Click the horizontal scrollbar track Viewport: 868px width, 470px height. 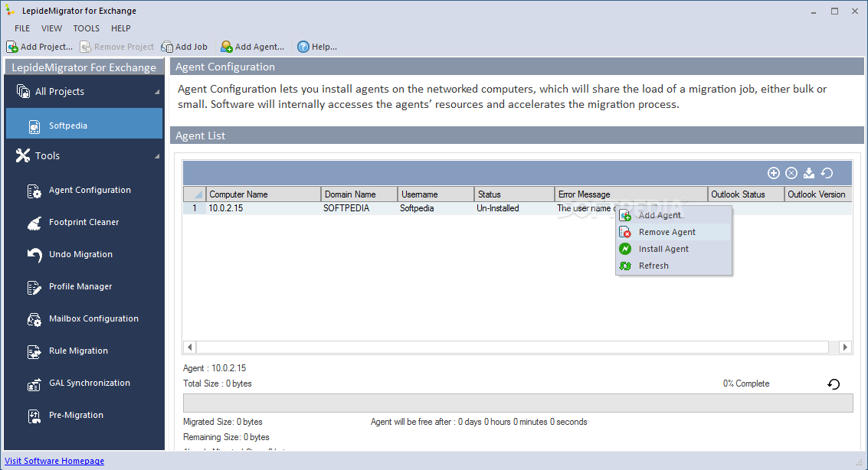click(512, 348)
